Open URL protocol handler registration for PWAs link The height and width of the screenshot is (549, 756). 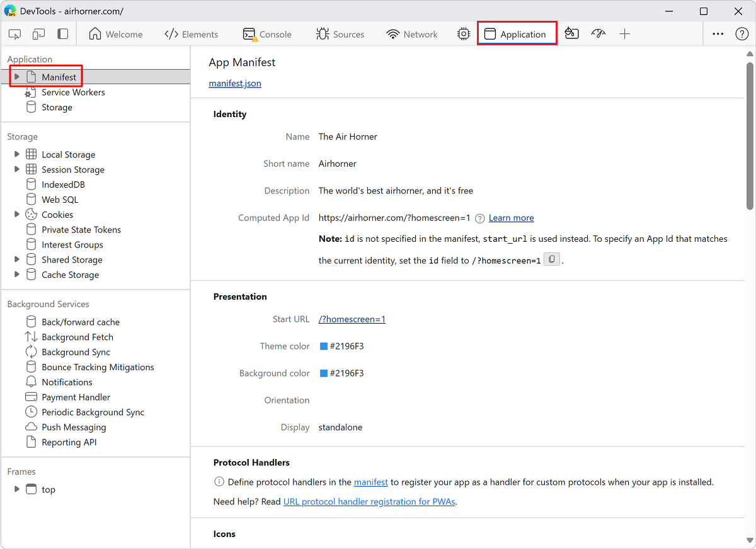coord(369,502)
